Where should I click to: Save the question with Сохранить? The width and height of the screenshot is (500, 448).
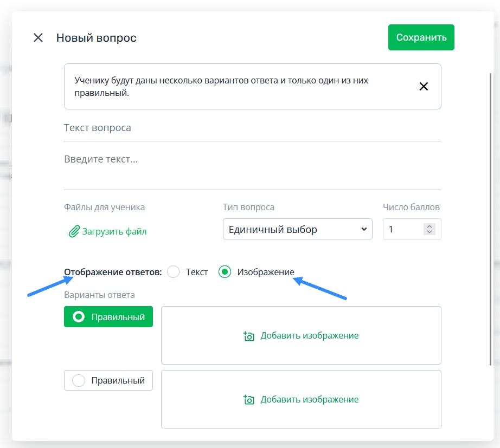point(421,37)
